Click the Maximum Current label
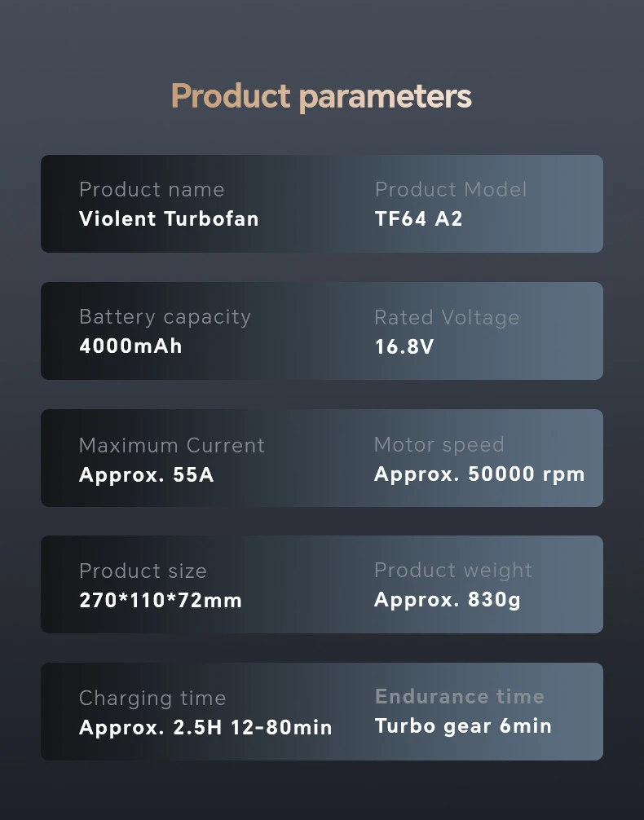The height and width of the screenshot is (820, 644). tap(172, 445)
